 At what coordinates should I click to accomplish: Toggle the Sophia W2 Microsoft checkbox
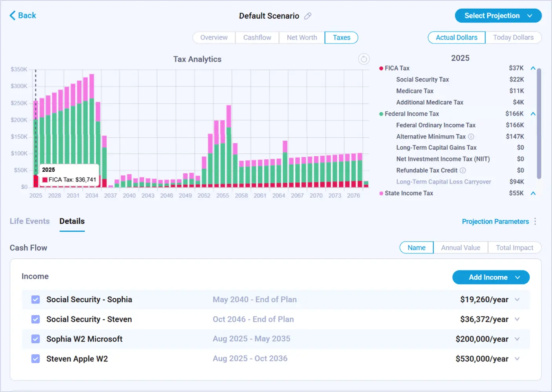(x=36, y=339)
